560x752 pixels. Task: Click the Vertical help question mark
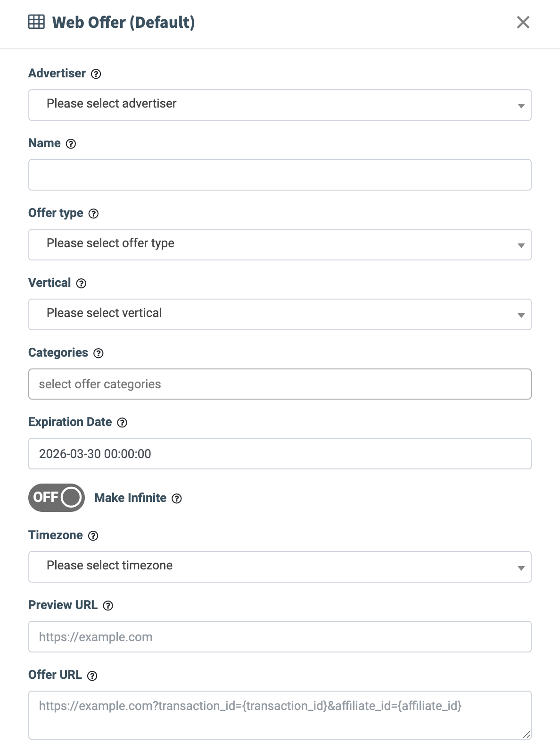(x=82, y=284)
